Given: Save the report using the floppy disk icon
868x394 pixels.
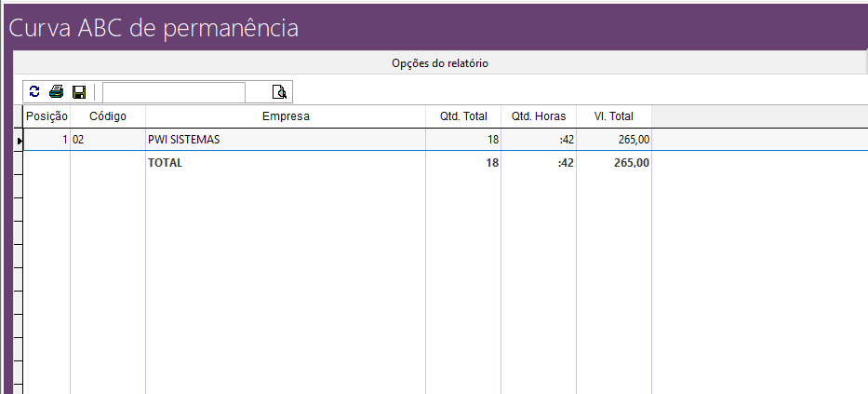Looking at the screenshot, I should [x=79, y=91].
